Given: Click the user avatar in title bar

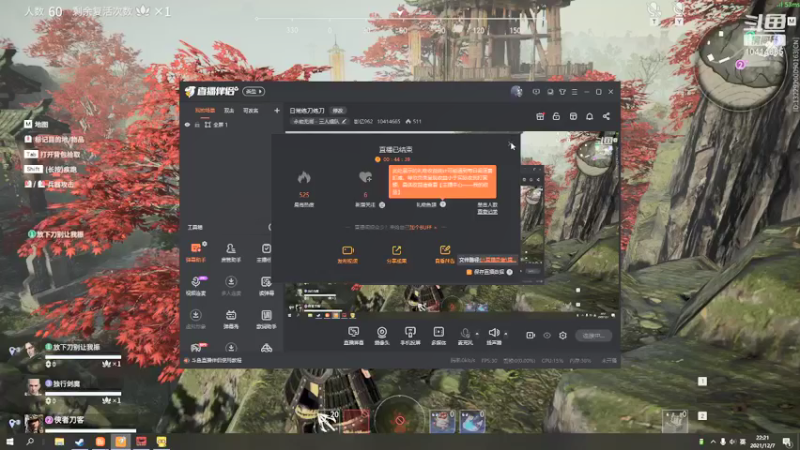Looking at the screenshot, I should pos(516,91).
